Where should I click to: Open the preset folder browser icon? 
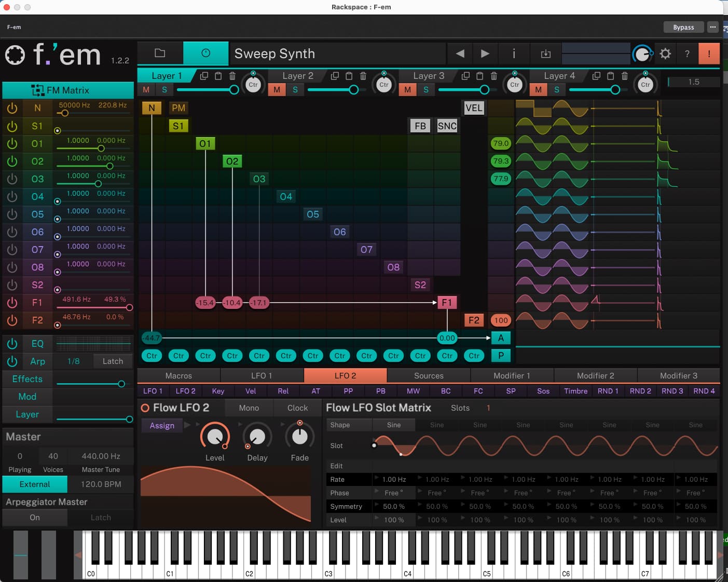(x=160, y=53)
